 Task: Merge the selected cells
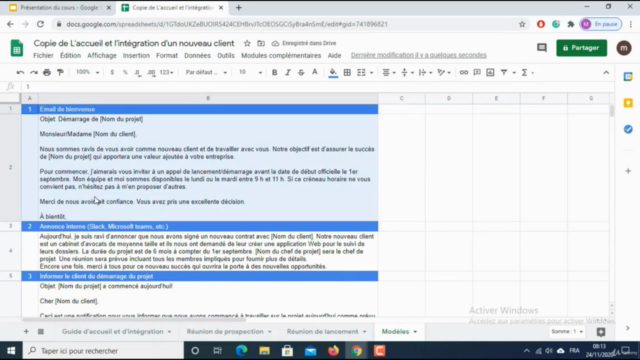361,73
